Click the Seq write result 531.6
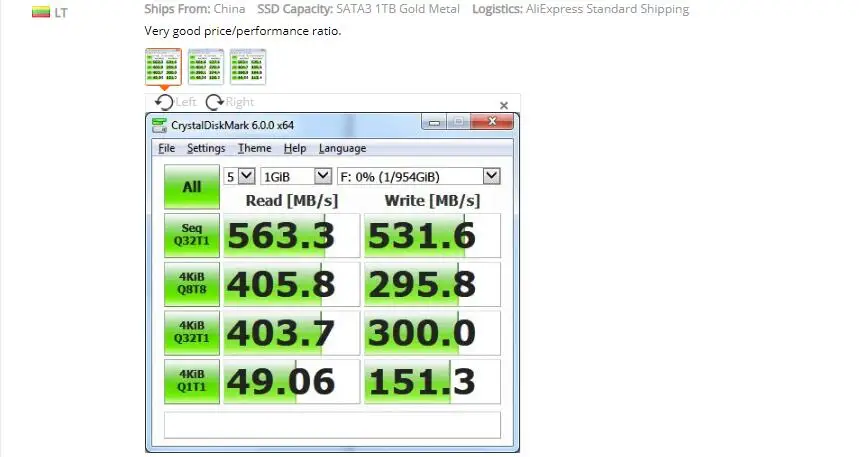The width and height of the screenshot is (859, 457). [x=432, y=236]
